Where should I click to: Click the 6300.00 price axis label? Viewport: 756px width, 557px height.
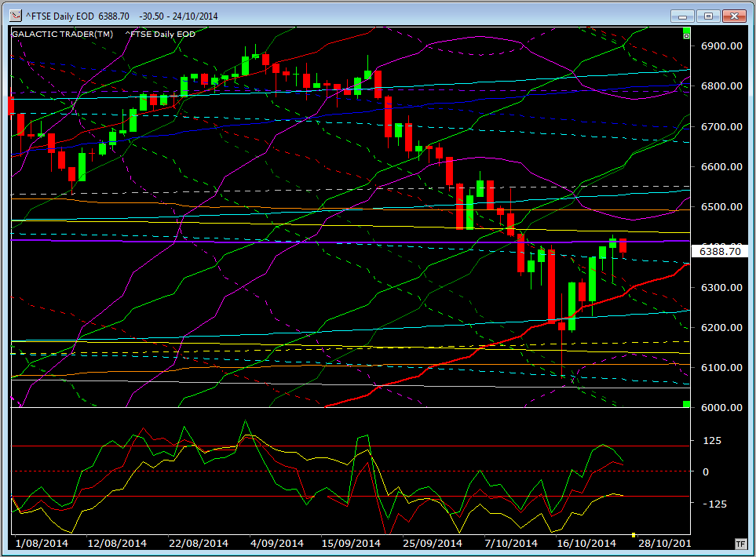pos(721,288)
